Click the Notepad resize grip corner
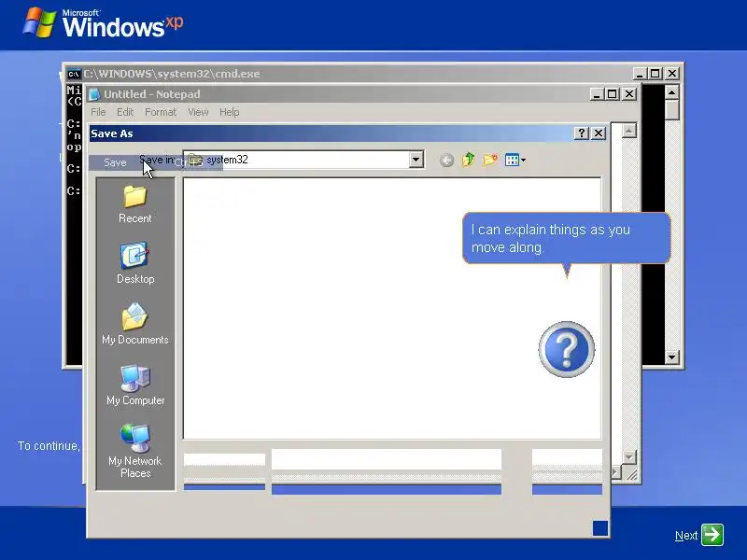The width and height of the screenshot is (747, 560). 631,473
